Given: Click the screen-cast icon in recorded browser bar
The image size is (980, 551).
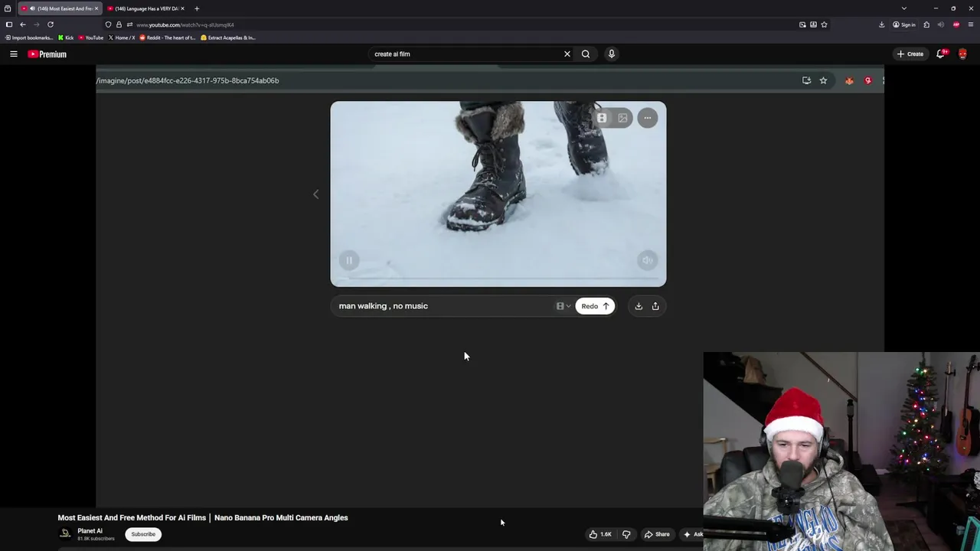Looking at the screenshot, I should [x=806, y=80].
